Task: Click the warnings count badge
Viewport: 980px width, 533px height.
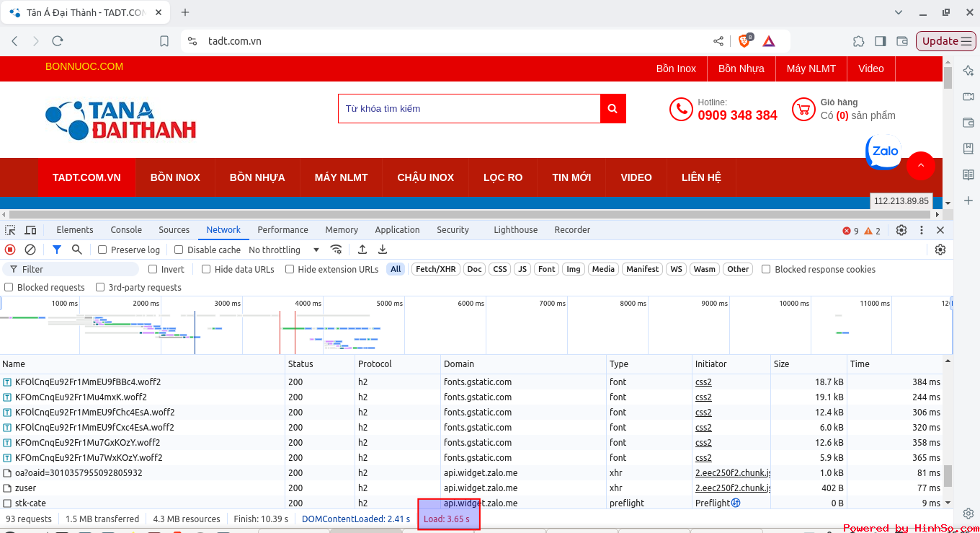Action: 873,231
